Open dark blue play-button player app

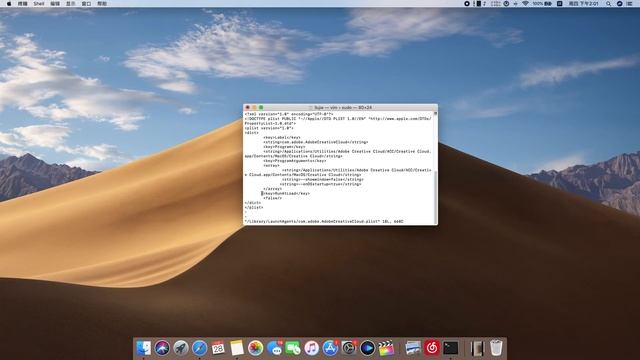pyautogui.click(x=367, y=348)
